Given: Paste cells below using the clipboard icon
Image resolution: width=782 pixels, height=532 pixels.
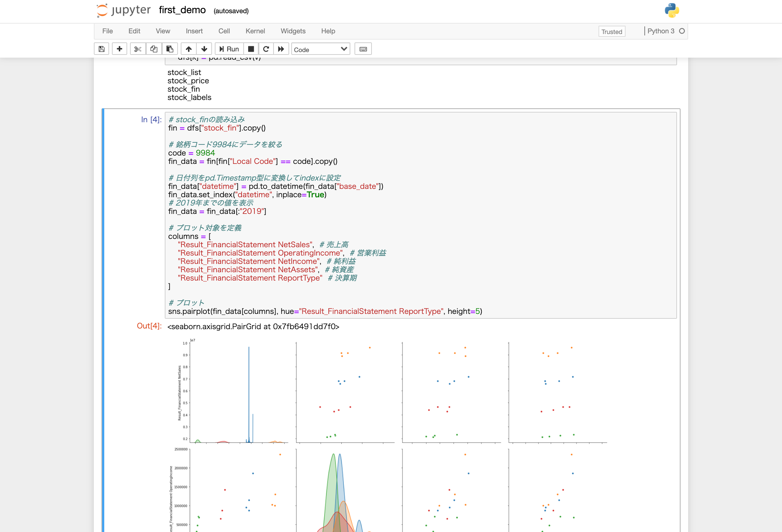Looking at the screenshot, I should point(170,49).
